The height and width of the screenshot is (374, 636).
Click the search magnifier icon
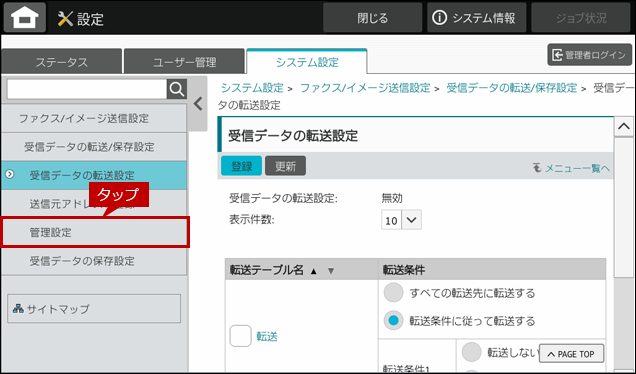pyautogui.click(x=177, y=89)
